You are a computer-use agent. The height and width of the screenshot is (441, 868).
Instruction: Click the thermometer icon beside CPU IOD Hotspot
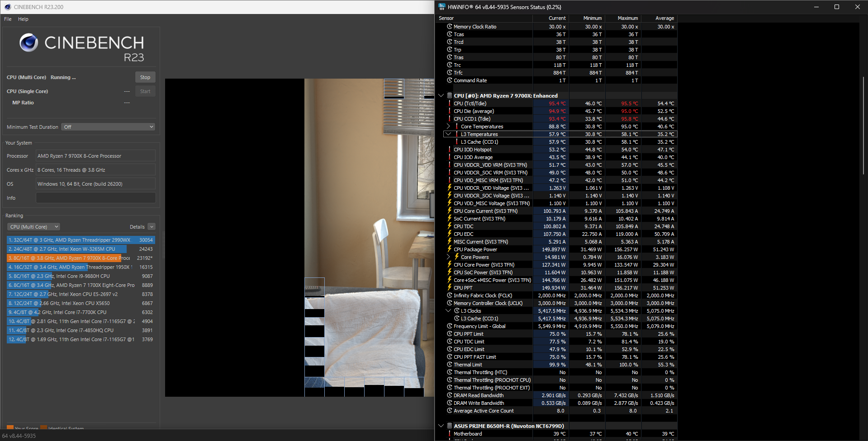[x=450, y=150]
